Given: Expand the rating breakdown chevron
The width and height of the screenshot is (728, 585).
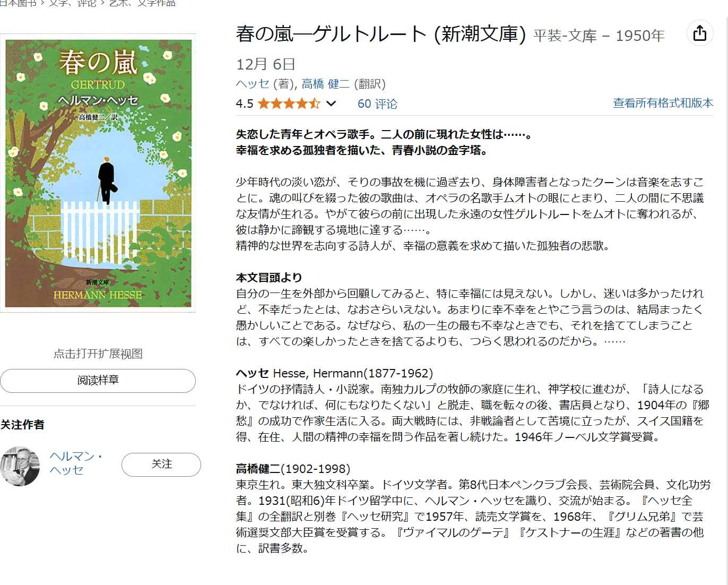Looking at the screenshot, I should click(x=331, y=104).
